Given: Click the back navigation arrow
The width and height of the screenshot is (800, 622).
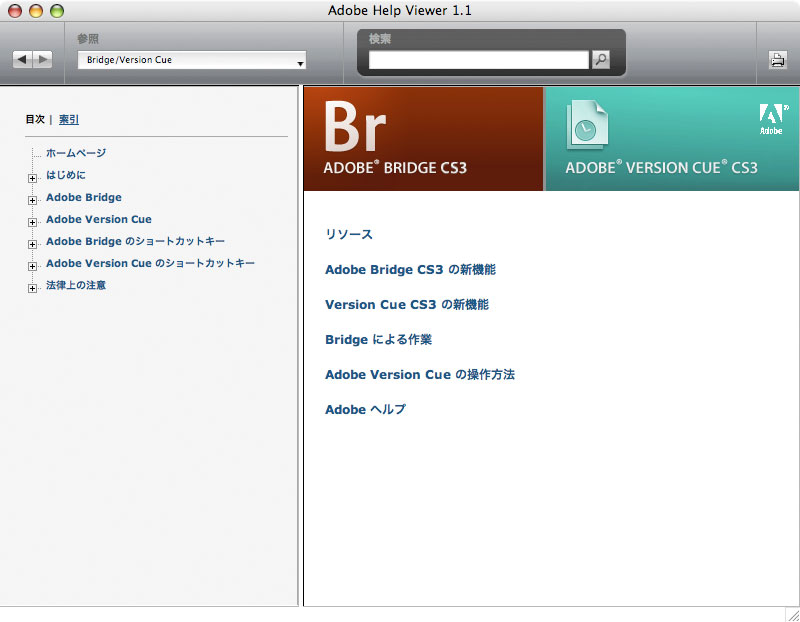Looking at the screenshot, I should (22, 60).
